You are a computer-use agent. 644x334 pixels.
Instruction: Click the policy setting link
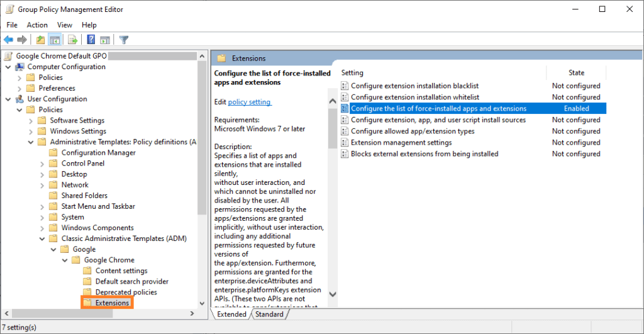(249, 102)
